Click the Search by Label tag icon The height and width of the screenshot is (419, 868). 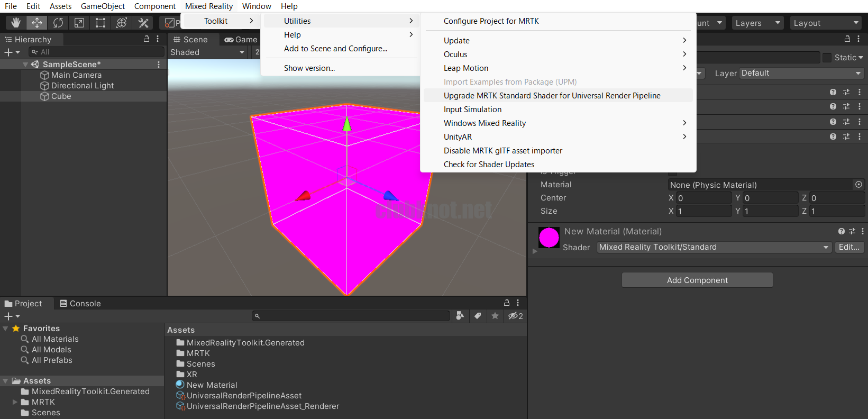tap(478, 316)
